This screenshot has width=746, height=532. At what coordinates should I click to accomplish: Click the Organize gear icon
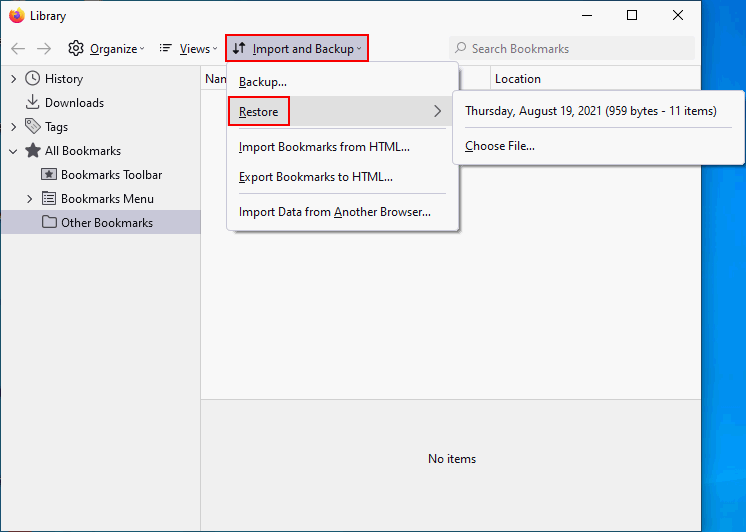[76, 48]
